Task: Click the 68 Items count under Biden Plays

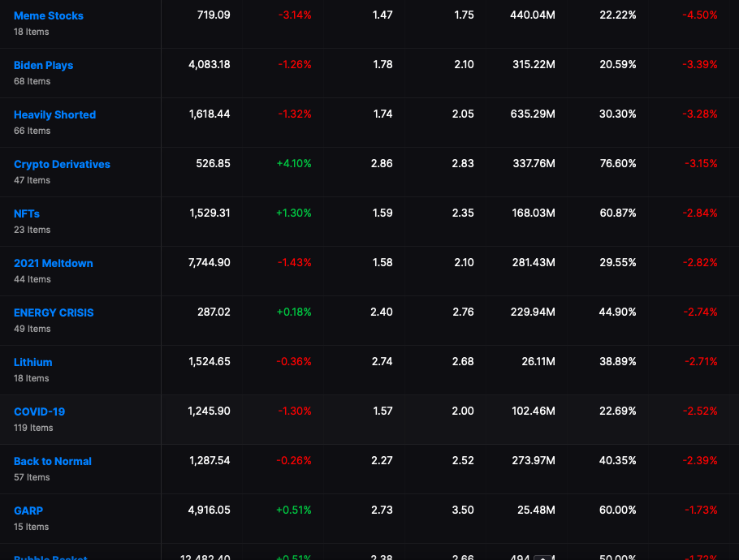Action: click(x=32, y=81)
